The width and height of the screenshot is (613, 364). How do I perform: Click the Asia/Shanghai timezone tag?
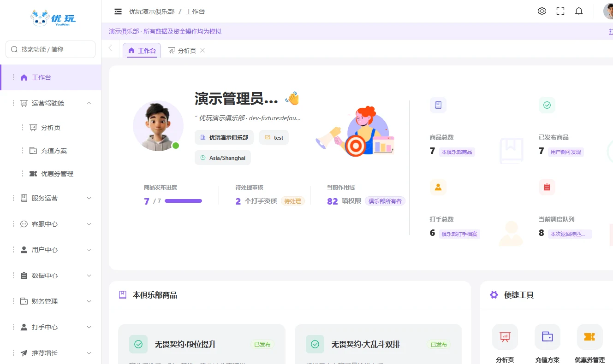(223, 158)
